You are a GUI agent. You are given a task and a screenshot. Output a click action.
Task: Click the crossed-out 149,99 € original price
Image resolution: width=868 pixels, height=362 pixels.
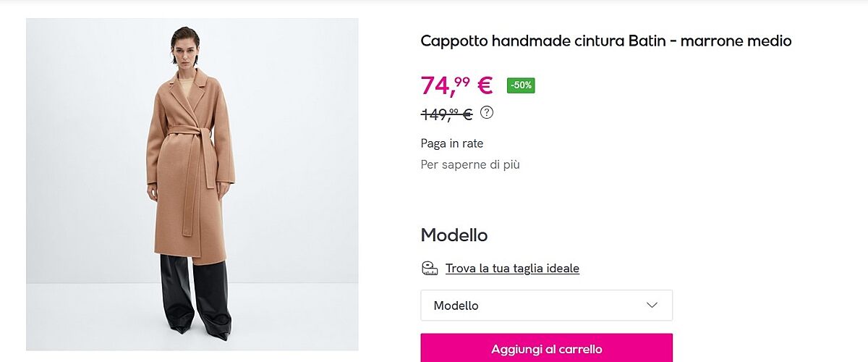point(446,114)
